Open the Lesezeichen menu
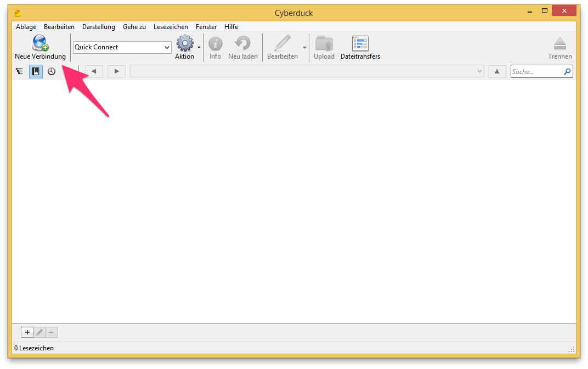This screenshot has height=369, width=588. [x=171, y=27]
